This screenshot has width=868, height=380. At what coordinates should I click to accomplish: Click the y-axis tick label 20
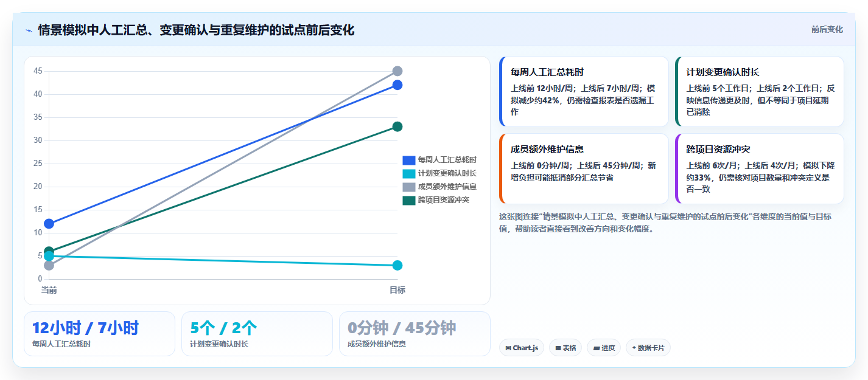(38, 187)
